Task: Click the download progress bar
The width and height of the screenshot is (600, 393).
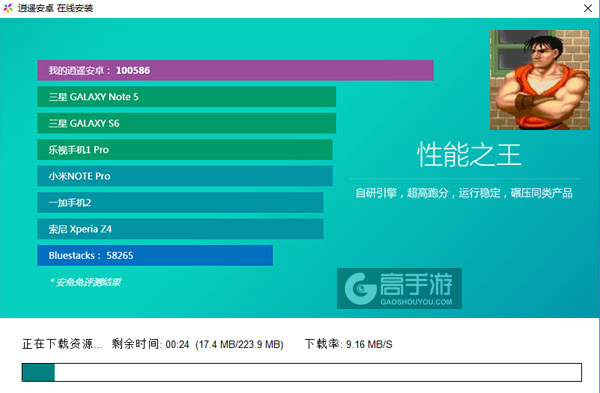Action: pos(302,372)
